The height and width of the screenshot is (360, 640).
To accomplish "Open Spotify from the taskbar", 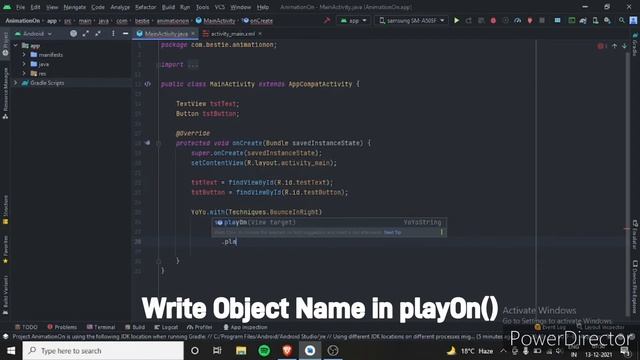I will pos(264,351).
